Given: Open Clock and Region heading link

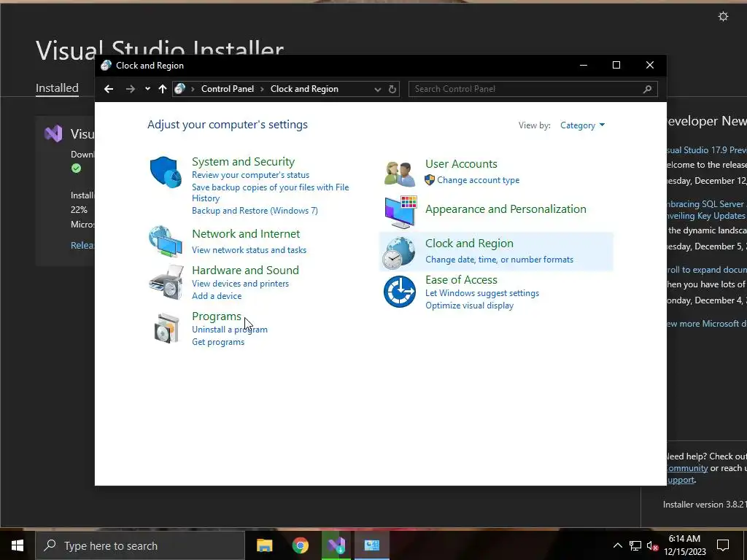Looking at the screenshot, I should (x=469, y=244).
